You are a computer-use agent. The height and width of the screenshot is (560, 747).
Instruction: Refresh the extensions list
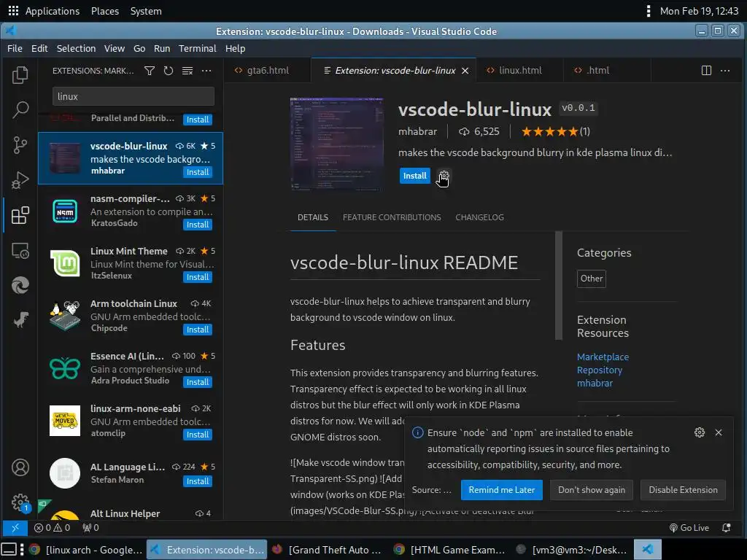pyautogui.click(x=169, y=71)
